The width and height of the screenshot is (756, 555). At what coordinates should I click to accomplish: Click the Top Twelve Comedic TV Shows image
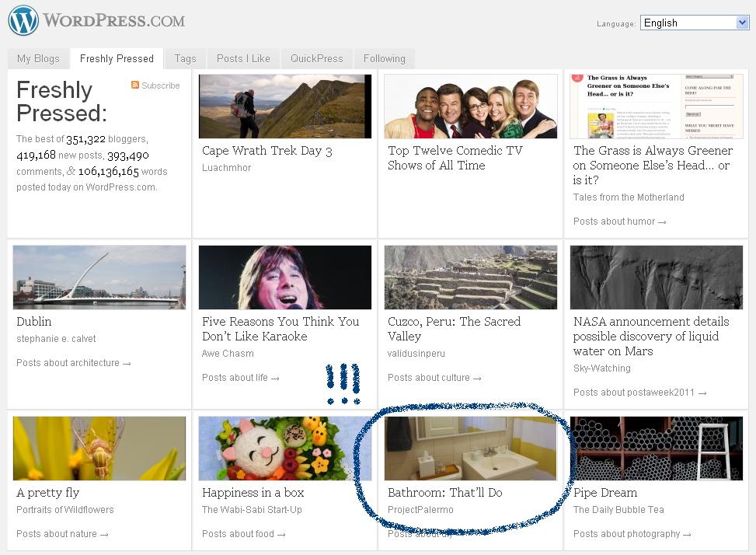coord(470,106)
